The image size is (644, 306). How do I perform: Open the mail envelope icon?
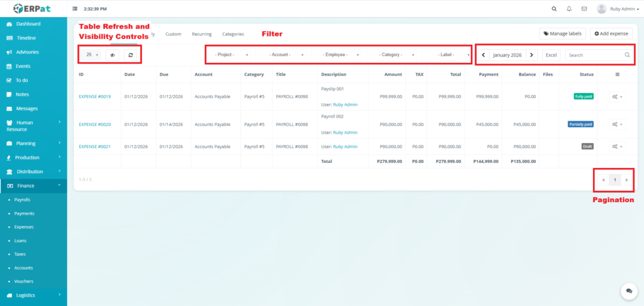pyautogui.click(x=584, y=9)
